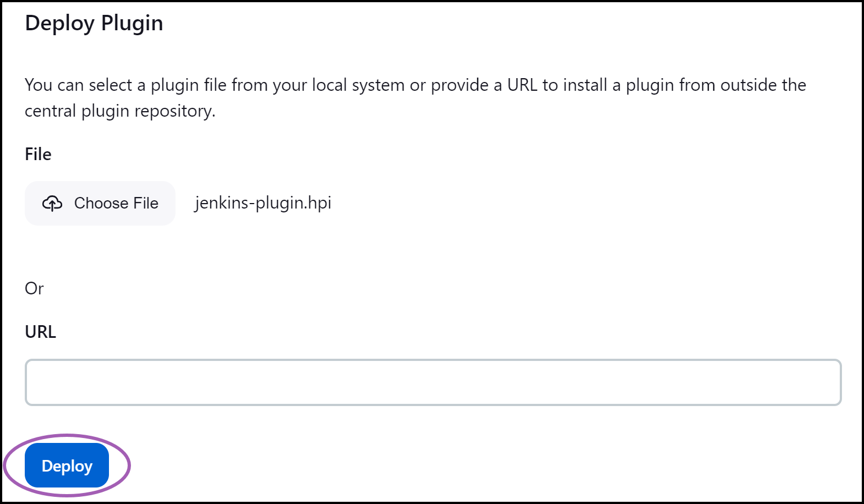The width and height of the screenshot is (864, 504).
Task: Click the File section label
Action: tap(37, 154)
